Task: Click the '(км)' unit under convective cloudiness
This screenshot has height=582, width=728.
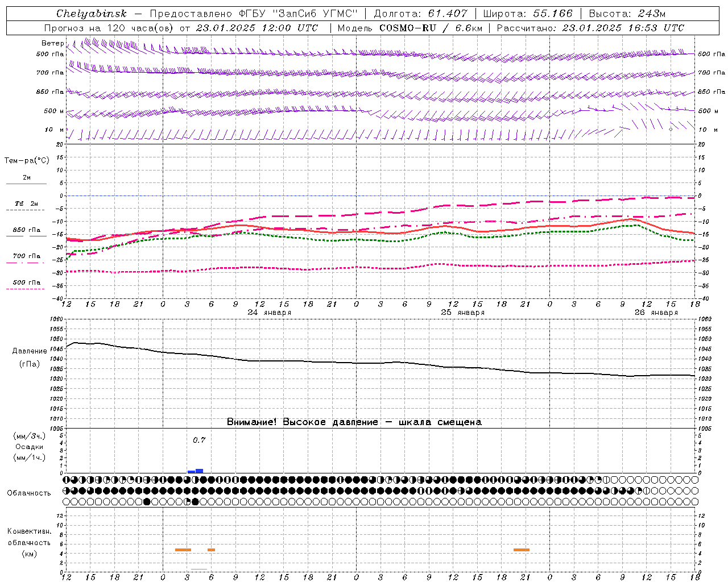Action: click(29, 554)
